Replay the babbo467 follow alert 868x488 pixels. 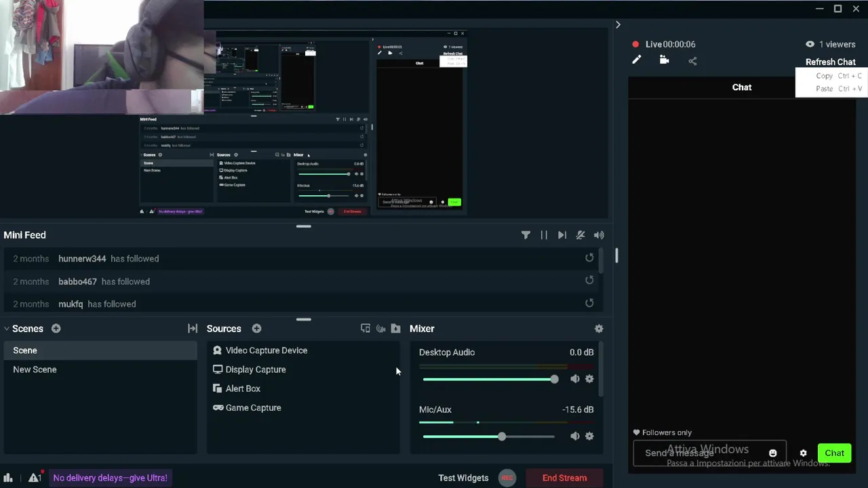(589, 280)
